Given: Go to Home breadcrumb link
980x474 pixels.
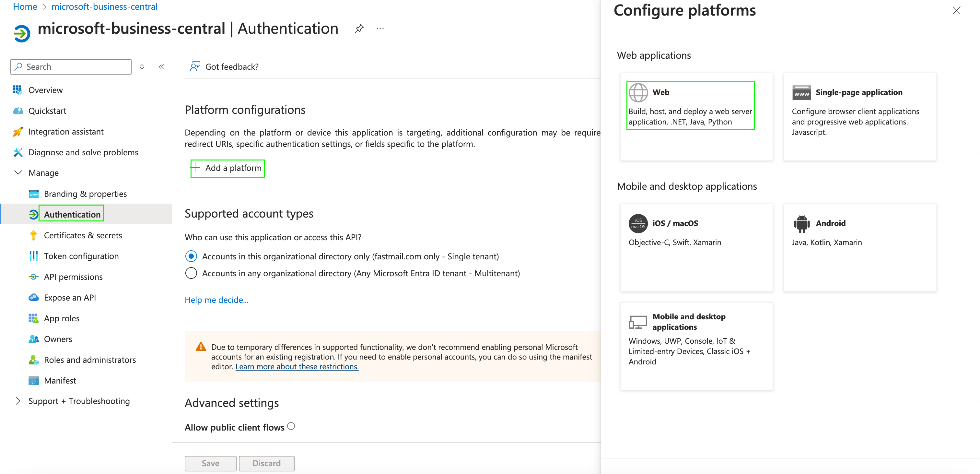Looking at the screenshot, I should click(x=25, y=6).
